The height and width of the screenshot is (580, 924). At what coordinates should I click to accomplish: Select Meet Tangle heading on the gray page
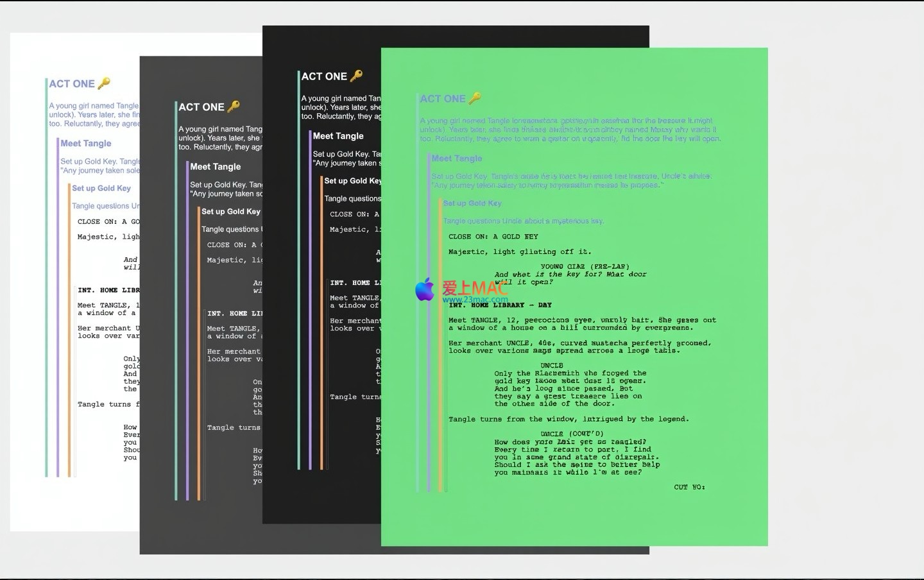(x=216, y=167)
